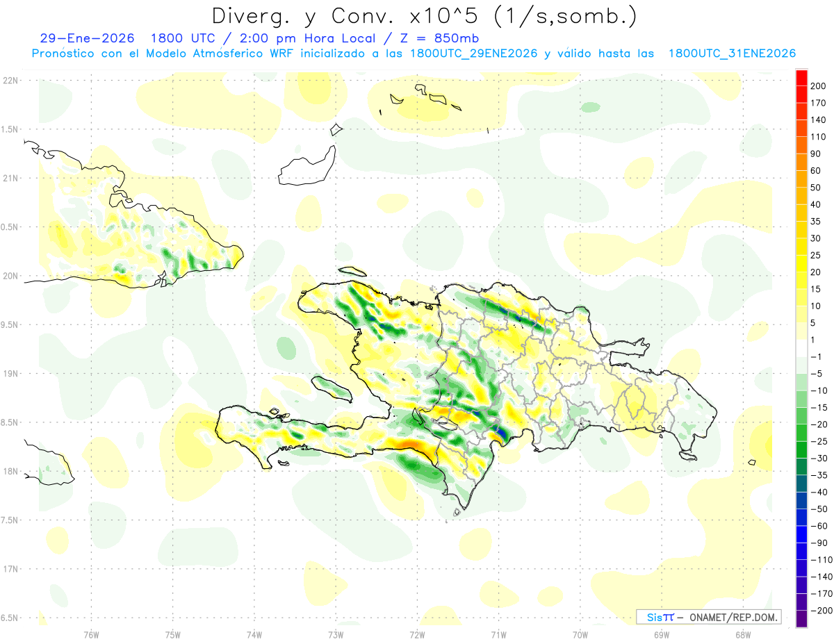Click the colorbar value '35'

coord(817,222)
